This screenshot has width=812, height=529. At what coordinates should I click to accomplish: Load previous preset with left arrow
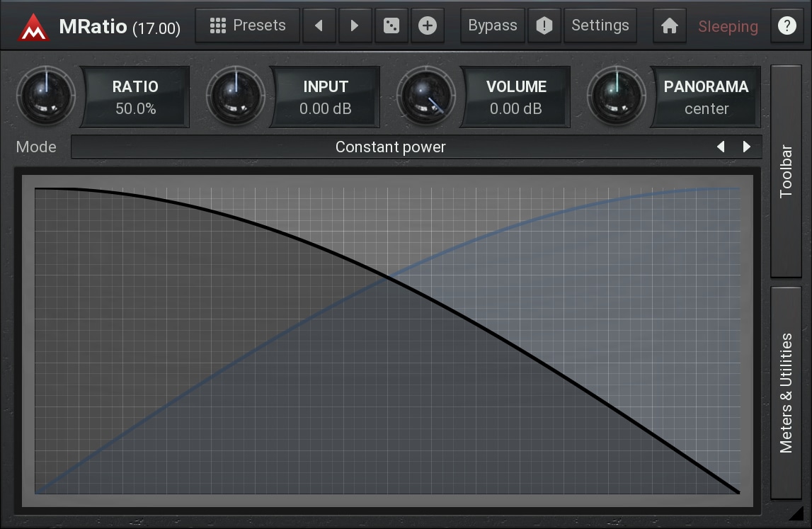pos(319,26)
